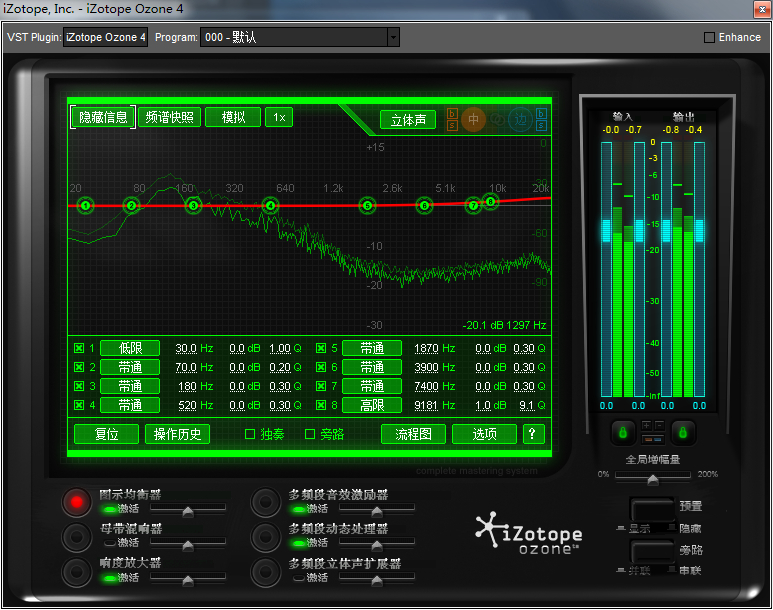This screenshot has width=773, height=610.
Task: Adjust the 全局增幅量 global amount slider
Action: tap(653, 480)
